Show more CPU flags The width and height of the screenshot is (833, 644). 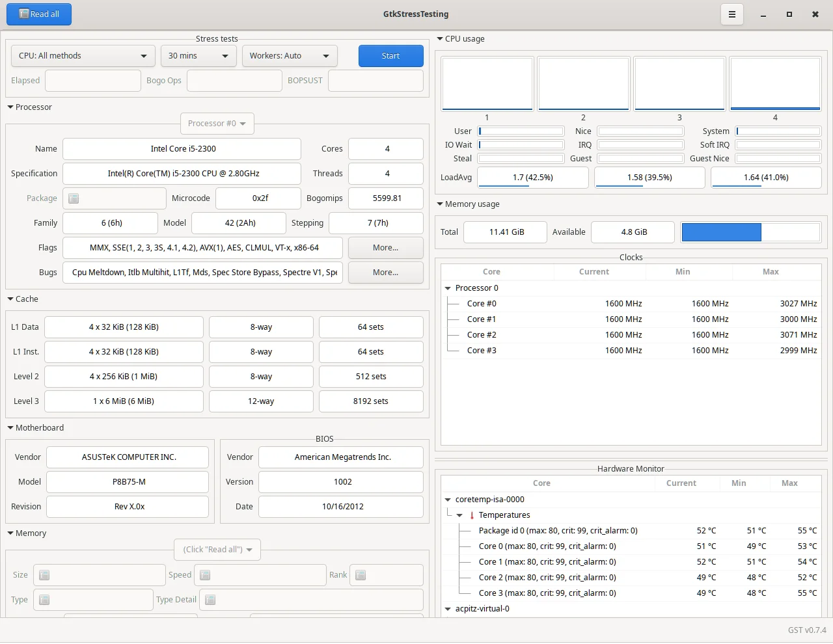(386, 248)
